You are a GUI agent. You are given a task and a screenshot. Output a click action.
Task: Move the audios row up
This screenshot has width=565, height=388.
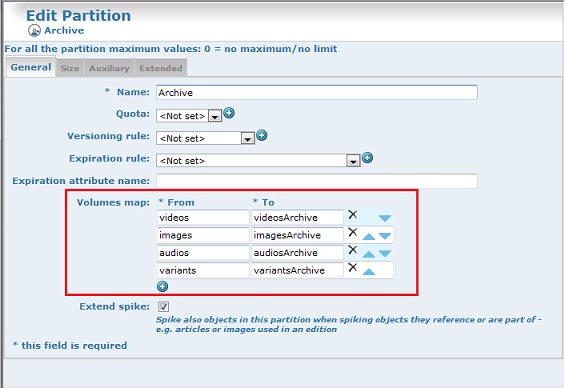369,254
